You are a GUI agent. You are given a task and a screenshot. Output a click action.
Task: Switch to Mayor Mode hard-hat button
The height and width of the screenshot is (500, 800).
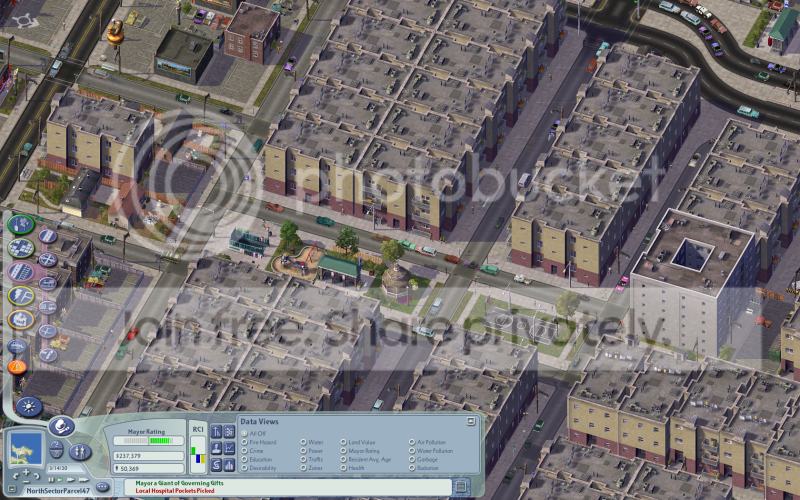[62, 427]
